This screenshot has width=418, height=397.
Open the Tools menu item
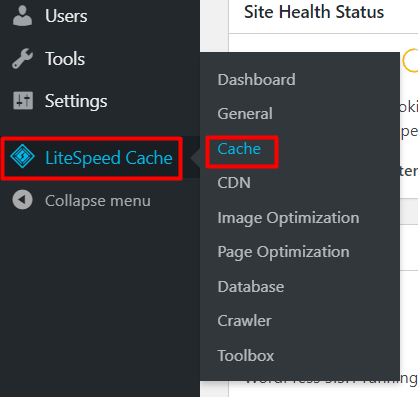click(65, 58)
